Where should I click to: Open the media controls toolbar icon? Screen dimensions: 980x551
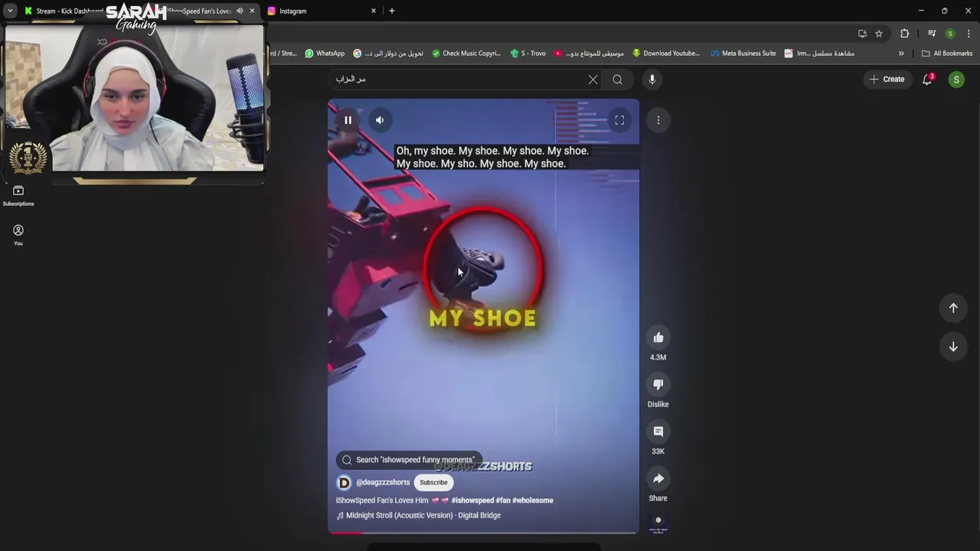(932, 34)
